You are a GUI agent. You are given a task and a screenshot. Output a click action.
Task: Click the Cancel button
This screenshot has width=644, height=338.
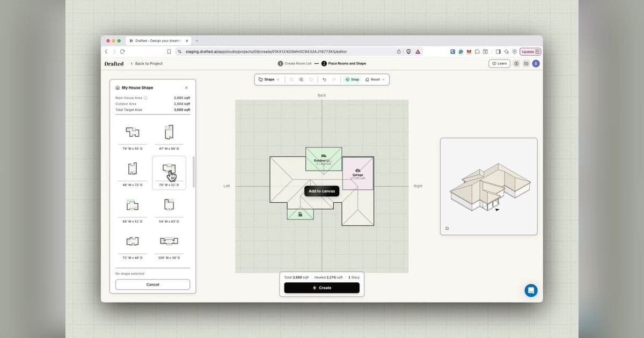153,284
